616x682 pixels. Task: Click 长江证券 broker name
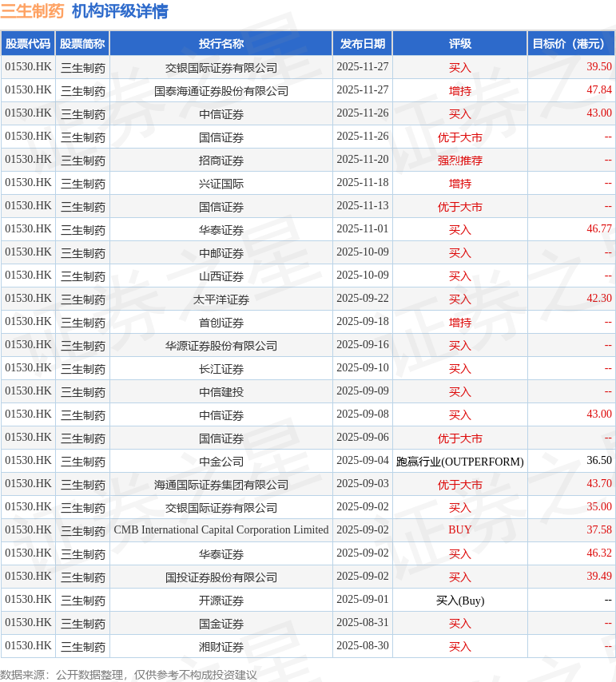(221, 369)
